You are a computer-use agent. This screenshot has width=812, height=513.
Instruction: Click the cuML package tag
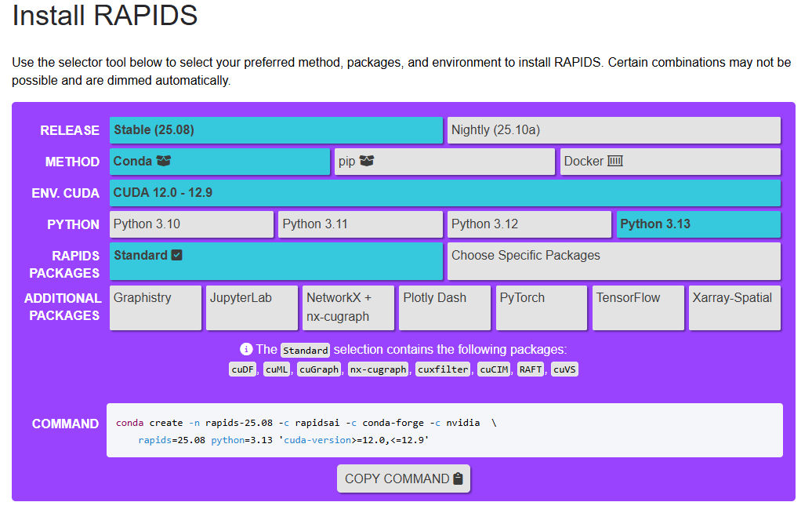[x=277, y=369]
